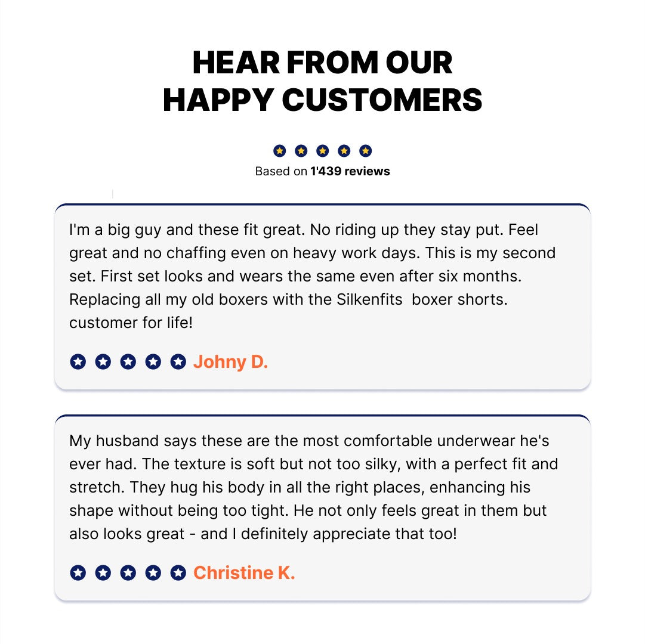Click the review text starting "My husband says"
Image resolution: width=645 pixels, height=644 pixels.
coord(313,487)
